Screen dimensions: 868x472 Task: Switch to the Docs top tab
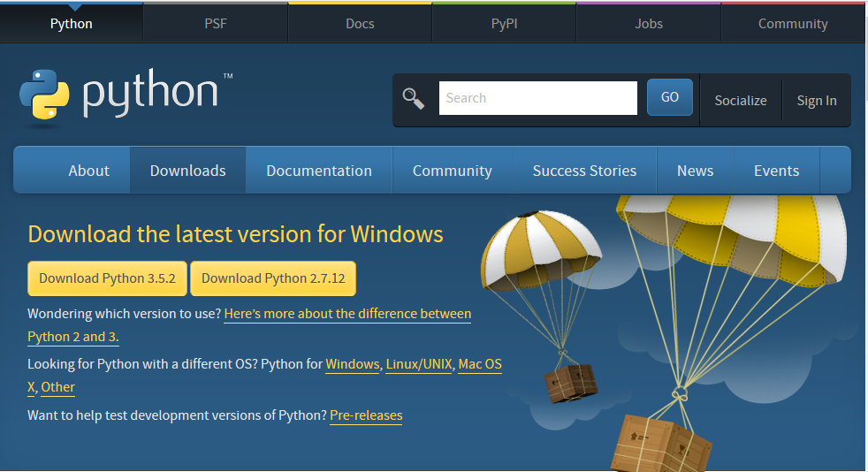[360, 24]
